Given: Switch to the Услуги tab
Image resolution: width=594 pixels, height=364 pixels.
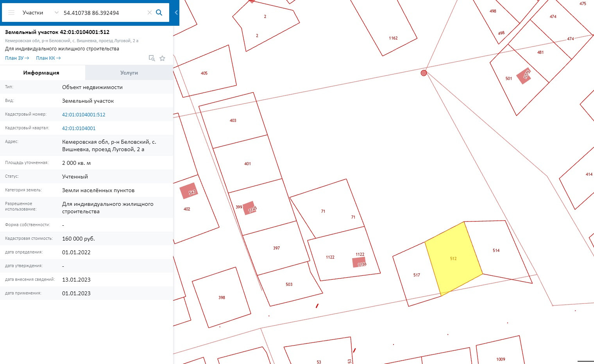Looking at the screenshot, I should [x=129, y=73].
